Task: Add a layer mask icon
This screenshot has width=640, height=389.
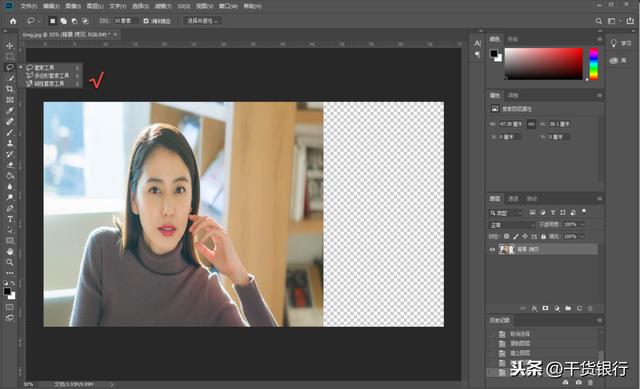Action: (545, 308)
